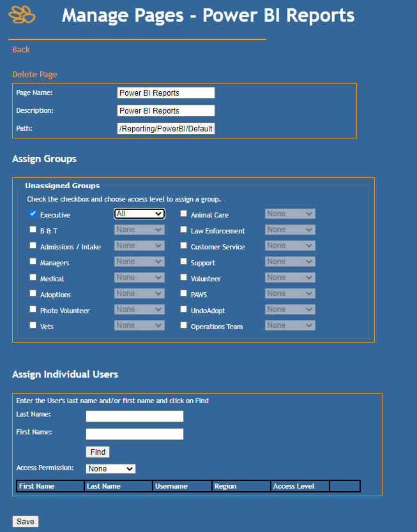The width and height of the screenshot is (417, 532).
Task: Uncheck the Executive group checkbox
Action: coord(33,214)
